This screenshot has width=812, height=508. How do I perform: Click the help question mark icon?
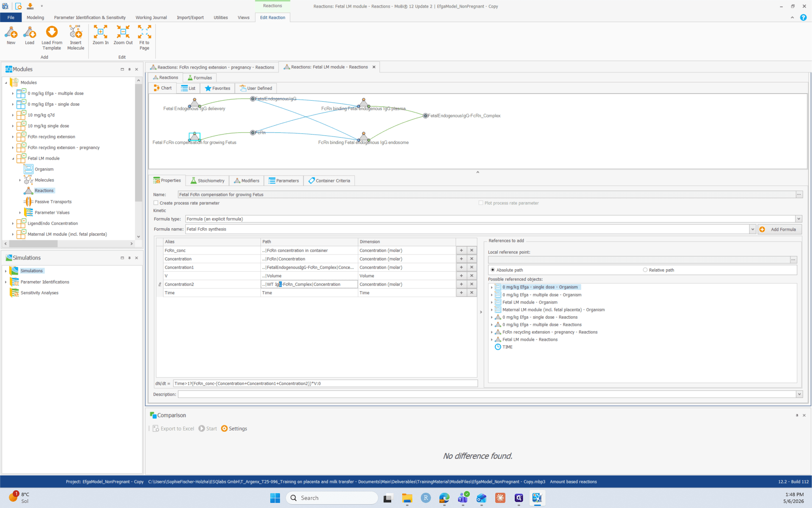[803, 17]
